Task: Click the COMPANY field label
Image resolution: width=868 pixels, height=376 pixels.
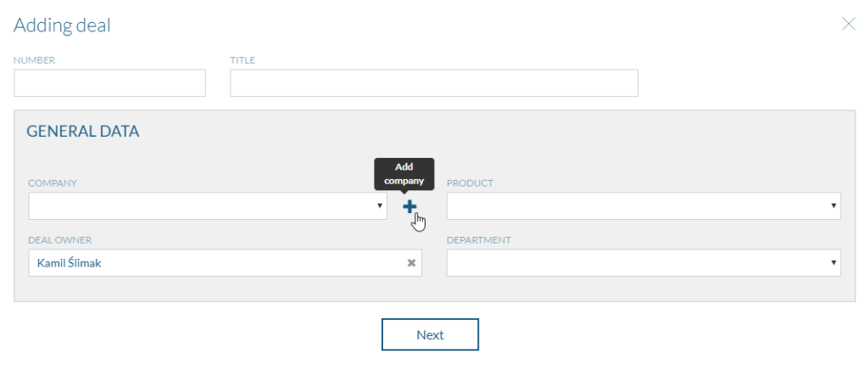Action: (53, 183)
